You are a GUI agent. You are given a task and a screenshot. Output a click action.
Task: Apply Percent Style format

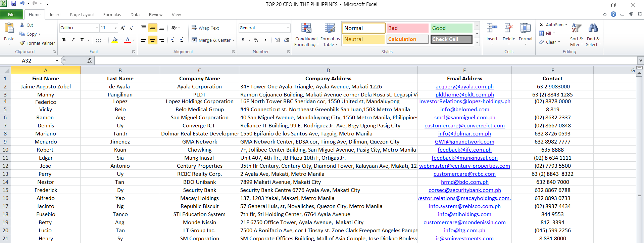pyautogui.click(x=256, y=40)
